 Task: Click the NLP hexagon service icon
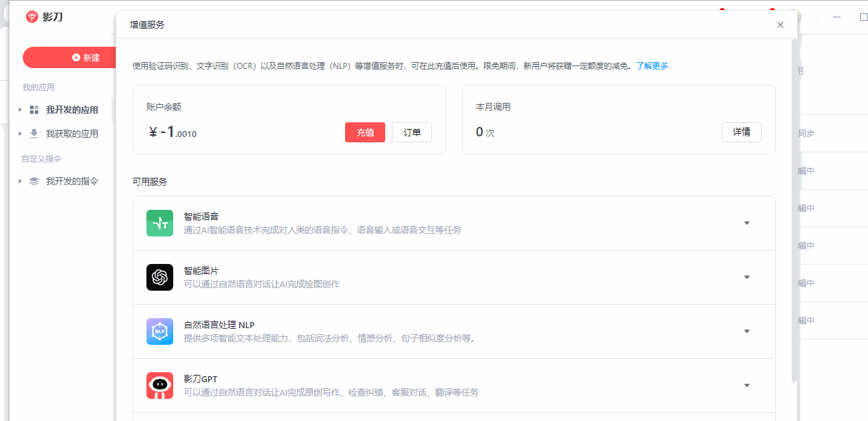[x=160, y=331]
